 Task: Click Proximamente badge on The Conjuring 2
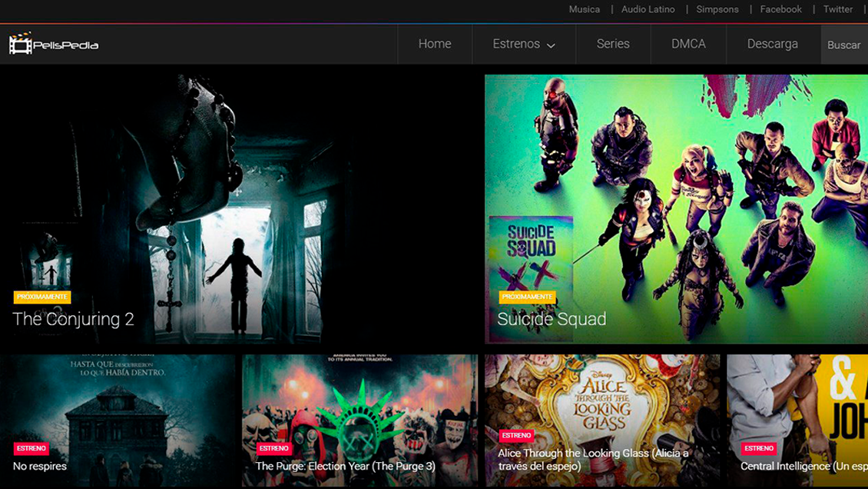click(42, 297)
